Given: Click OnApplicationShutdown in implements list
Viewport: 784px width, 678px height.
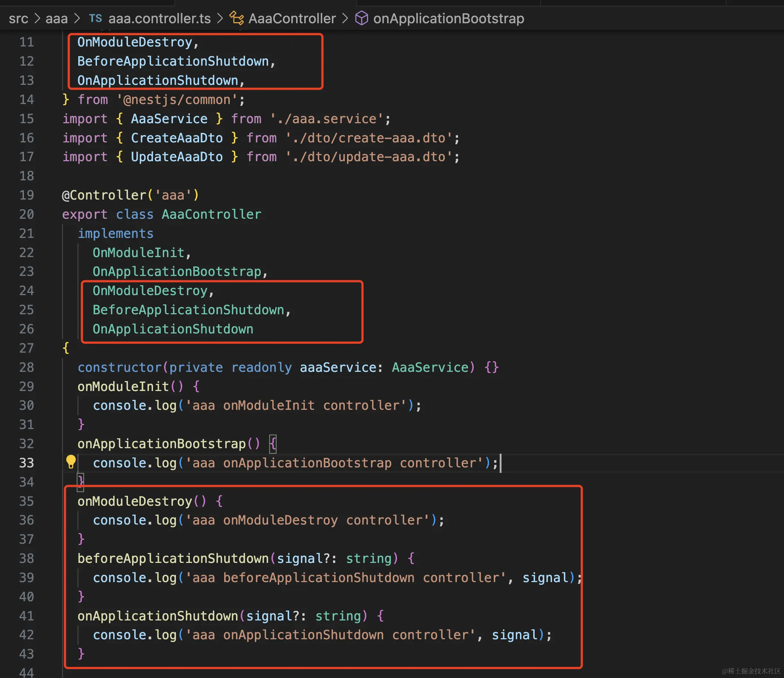Looking at the screenshot, I should (173, 329).
